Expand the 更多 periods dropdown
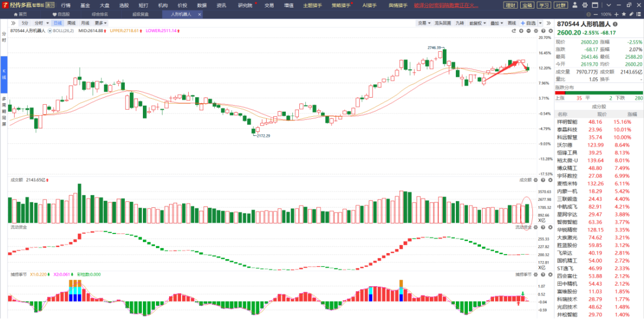 pyautogui.click(x=100, y=23)
